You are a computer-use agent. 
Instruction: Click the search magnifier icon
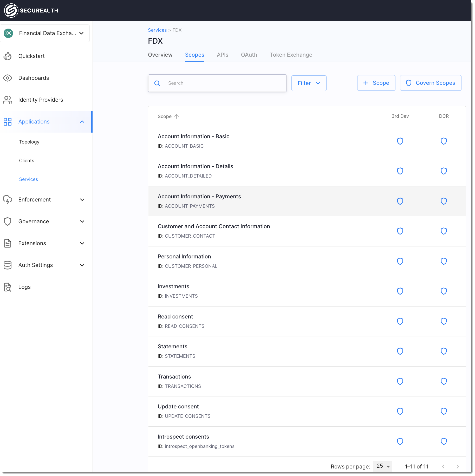pyautogui.click(x=157, y=83)
